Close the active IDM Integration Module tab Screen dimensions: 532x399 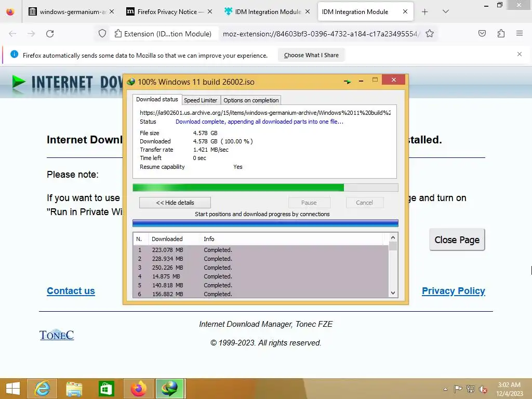405,11
